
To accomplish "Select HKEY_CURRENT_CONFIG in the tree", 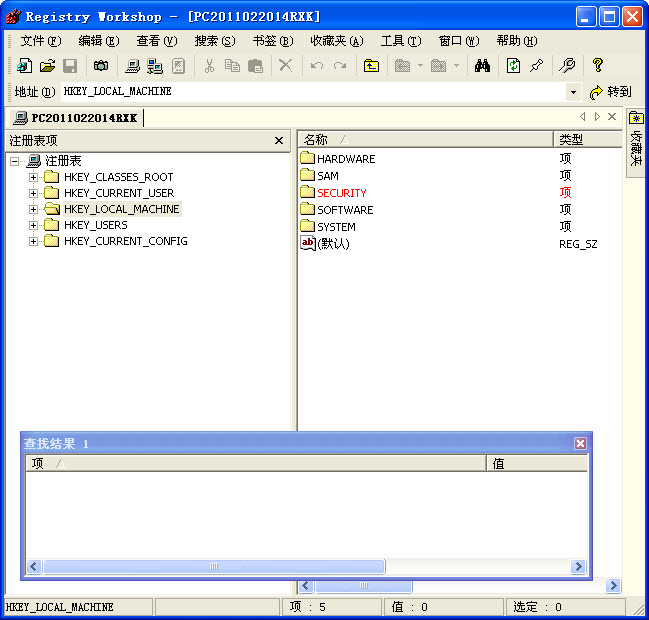I will [125, 241].
